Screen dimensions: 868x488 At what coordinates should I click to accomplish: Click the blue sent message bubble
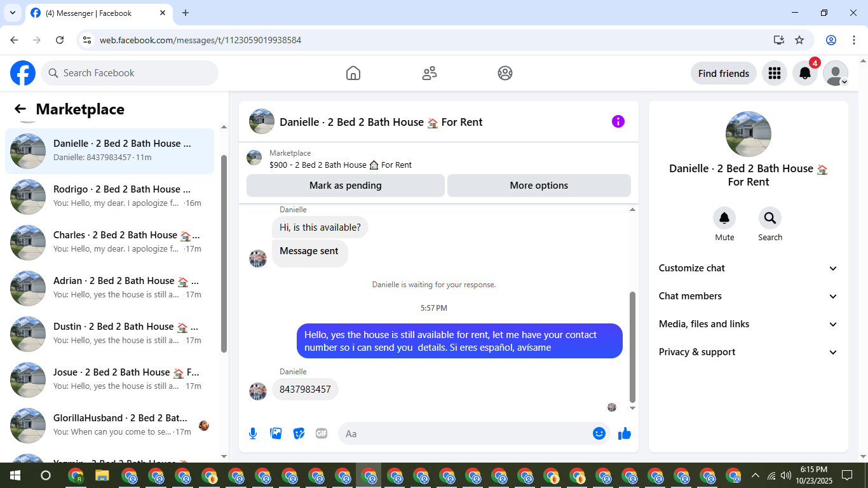click(x=459, y=341)
